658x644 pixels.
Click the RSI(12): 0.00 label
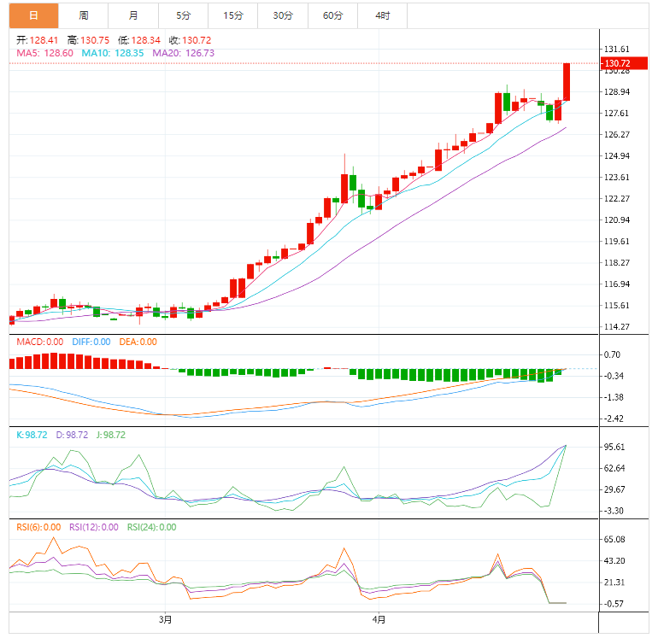pyautogui.click(x=94, y=527)
